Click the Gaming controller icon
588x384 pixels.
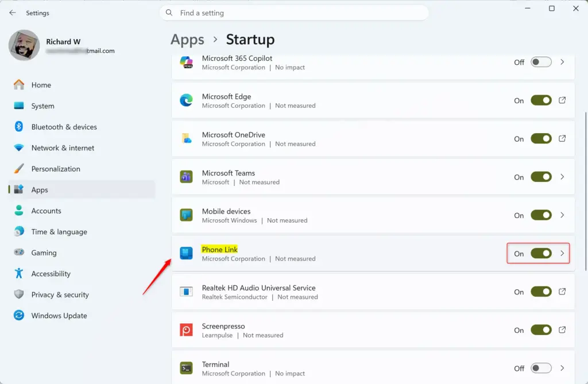[x=19, y=252]
